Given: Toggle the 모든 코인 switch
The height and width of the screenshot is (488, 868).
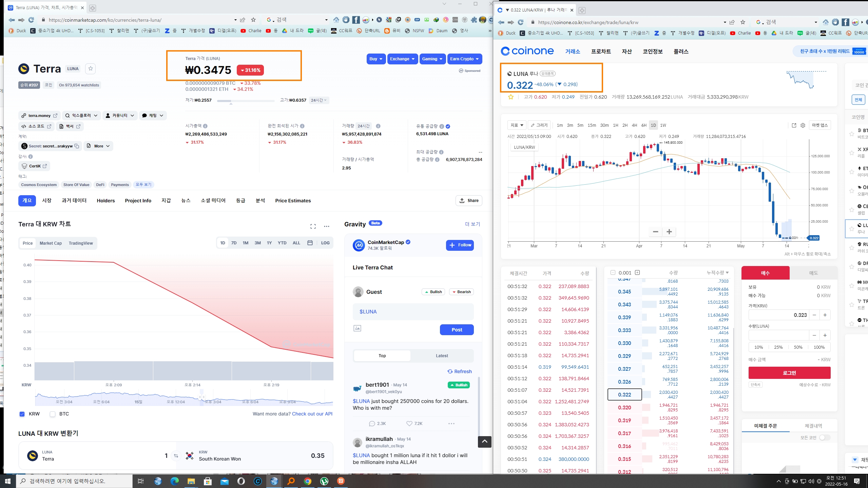Looking at the screenshot, I should (x=825, y=438).
